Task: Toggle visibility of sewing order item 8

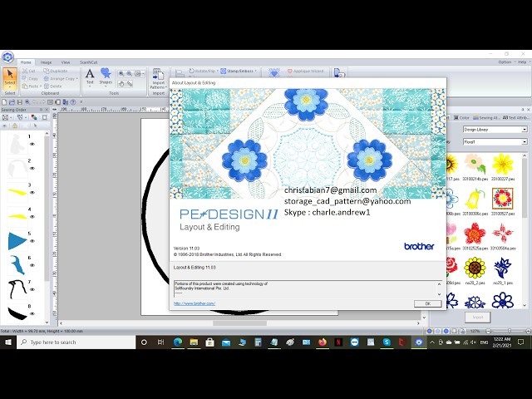Action: (32, 314)
